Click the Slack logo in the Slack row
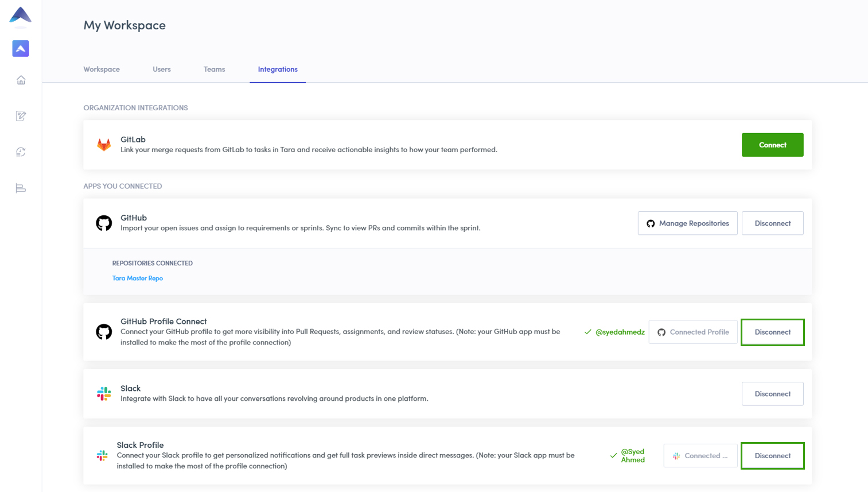Image resolution: width=868 pixels, height=492 pixels. pos(104,394)
